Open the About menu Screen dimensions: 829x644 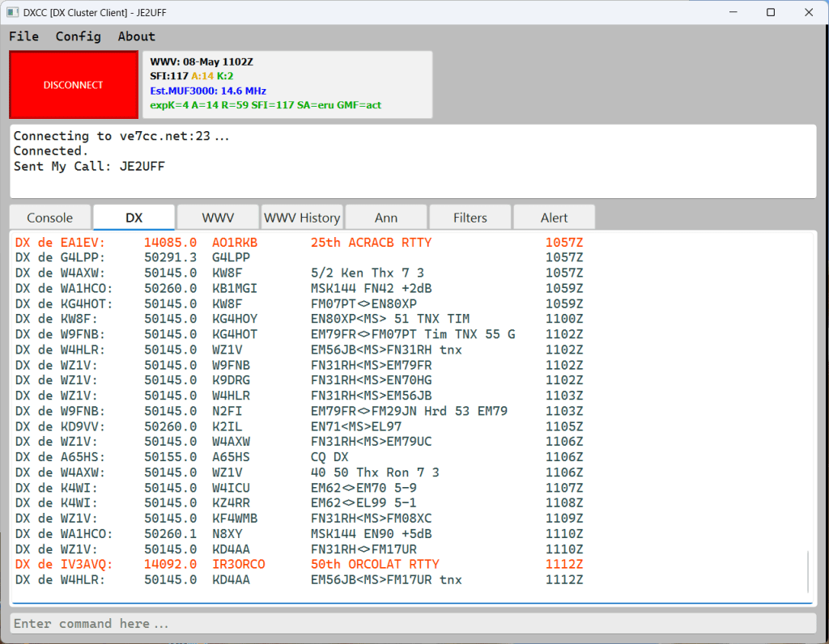136,36
